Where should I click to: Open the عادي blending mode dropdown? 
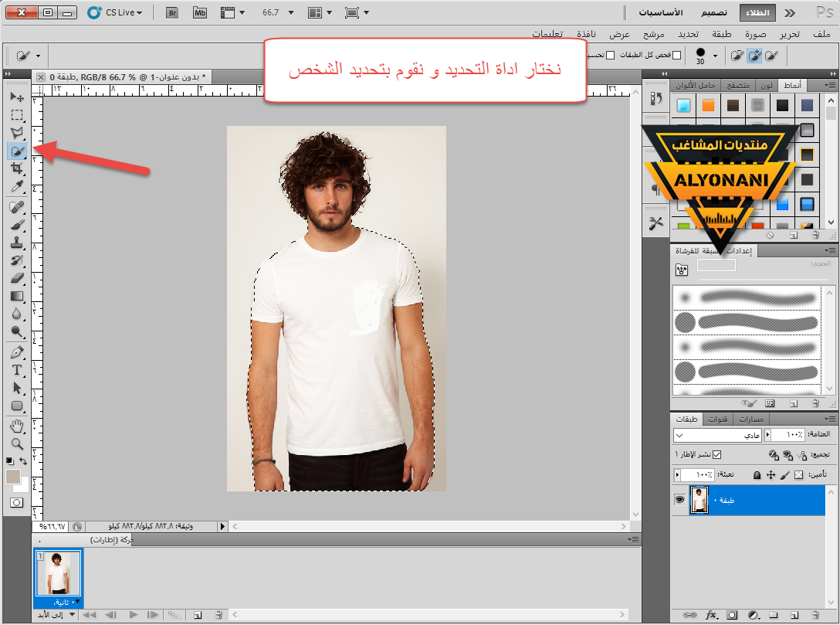(716, 435)
